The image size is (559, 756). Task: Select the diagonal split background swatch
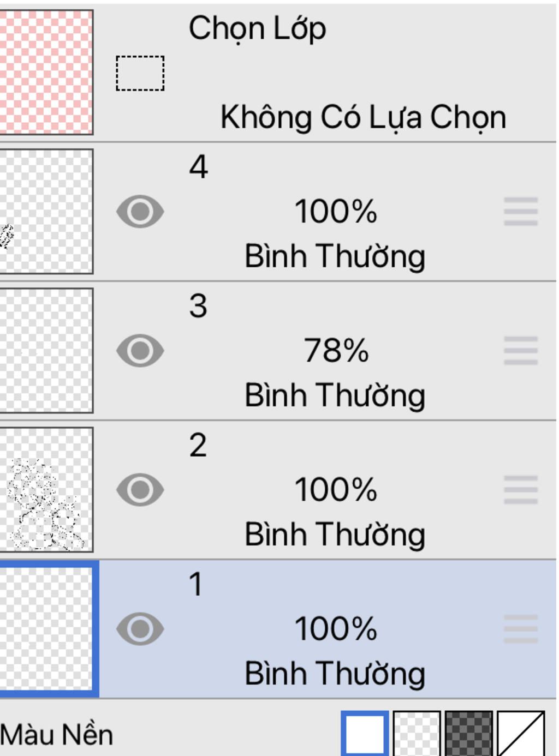(x=521, y=733)
